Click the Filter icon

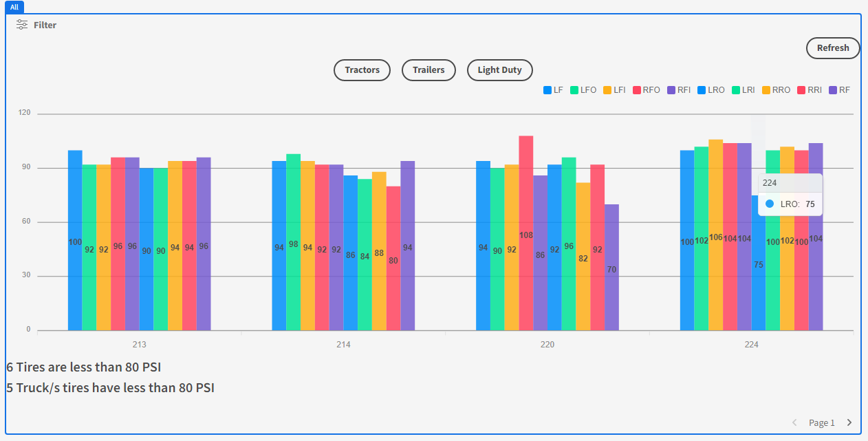point(21,24)
